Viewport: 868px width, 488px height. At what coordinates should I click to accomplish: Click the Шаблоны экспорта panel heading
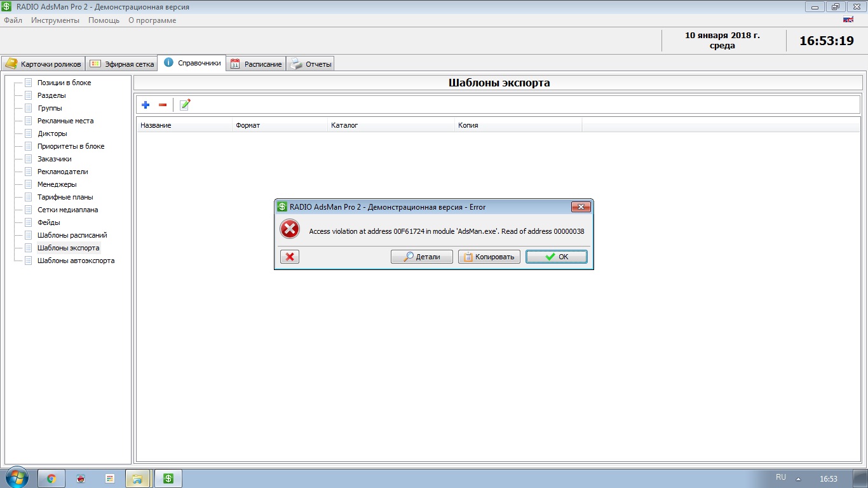click(x=499, y=83)
